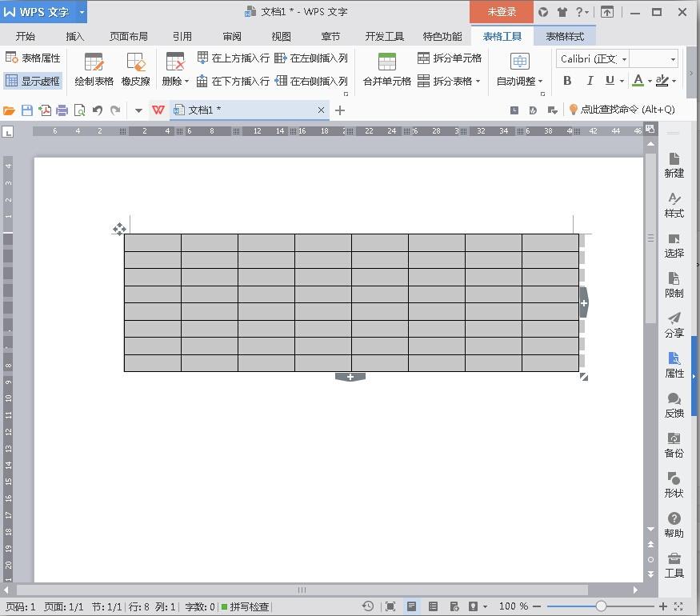Screen dimensions: 700x616
Task: Click Merge Cells (合并单元格)
Action: click(x=387, y=69)
